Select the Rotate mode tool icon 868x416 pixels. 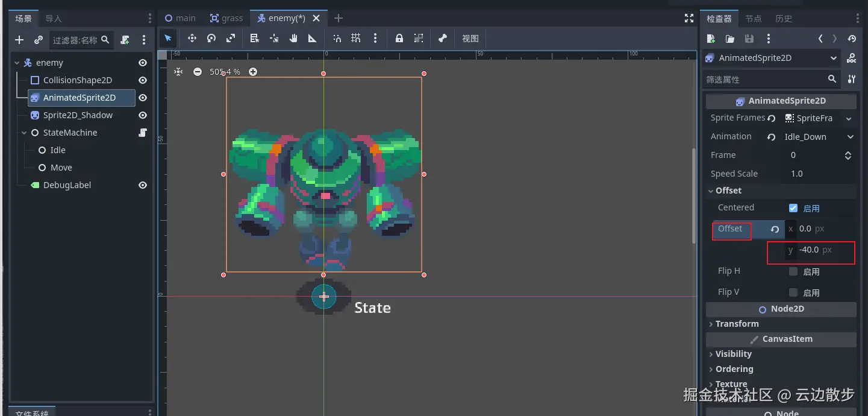(211, 39)
